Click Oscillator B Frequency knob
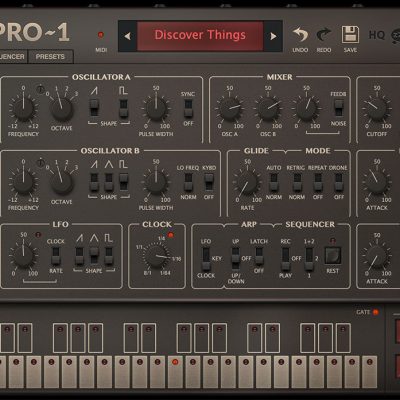 [23, 182]
